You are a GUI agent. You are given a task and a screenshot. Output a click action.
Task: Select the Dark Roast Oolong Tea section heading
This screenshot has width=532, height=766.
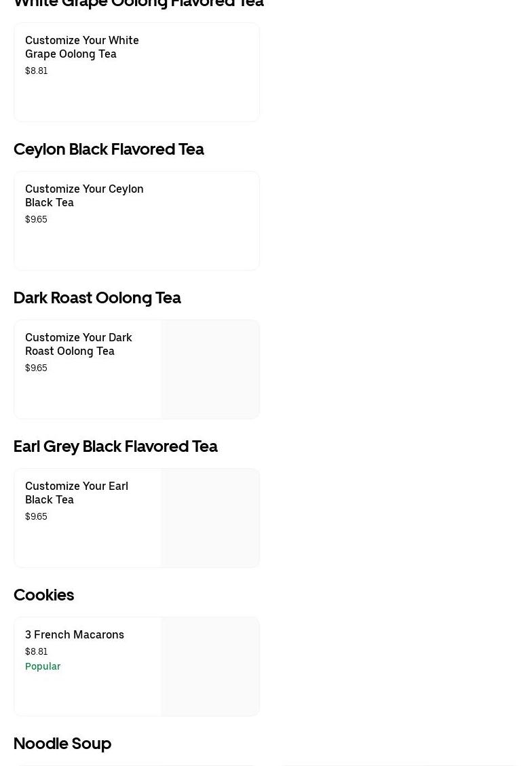97,298
